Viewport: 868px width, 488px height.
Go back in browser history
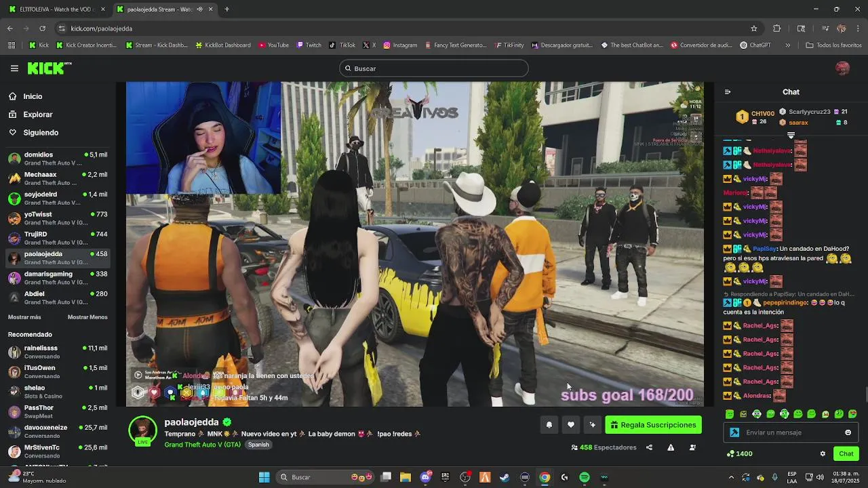click(10, 28)
